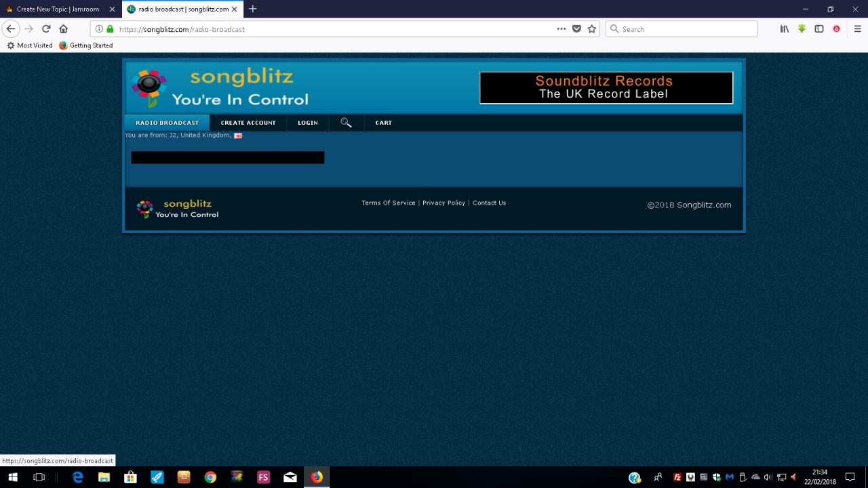The width and height of the screenshot is (868, 488).
Task: Click the People icon on taskbar
Action: click(x=658, y=477)
